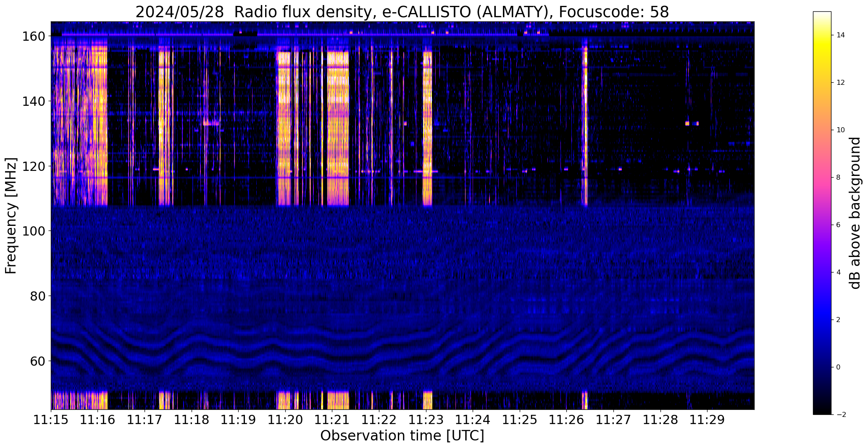Click the 11:27 time tick label

click(x=613, y=419)
